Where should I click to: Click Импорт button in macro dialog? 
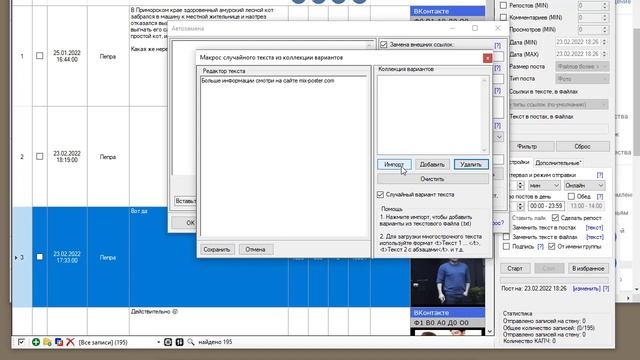(x=394, y=164)
